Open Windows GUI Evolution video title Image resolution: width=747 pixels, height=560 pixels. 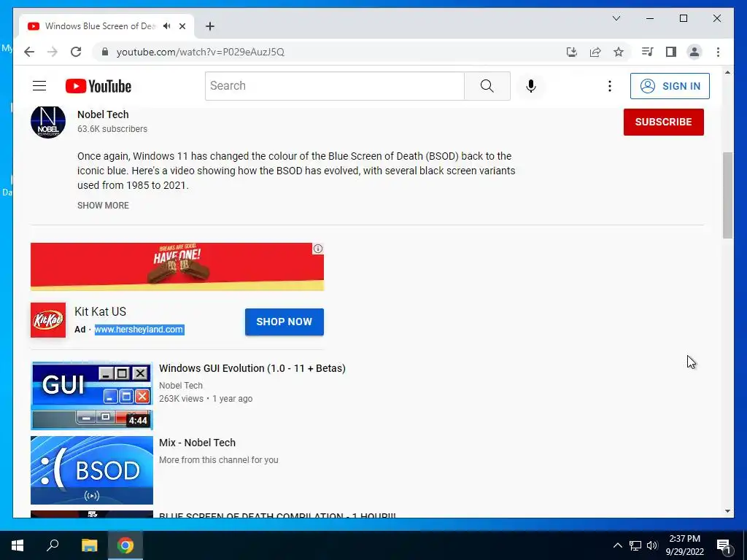(252, 368)
